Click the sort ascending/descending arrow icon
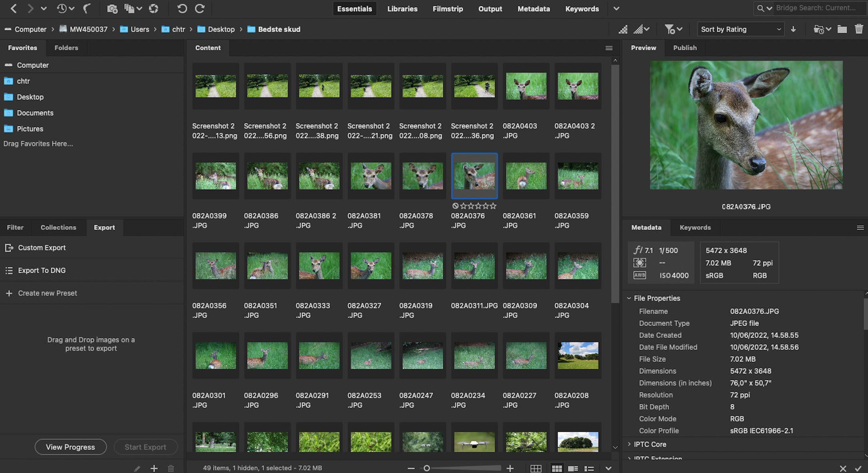The width and height of the screenshot is (868, 473). 793,30
